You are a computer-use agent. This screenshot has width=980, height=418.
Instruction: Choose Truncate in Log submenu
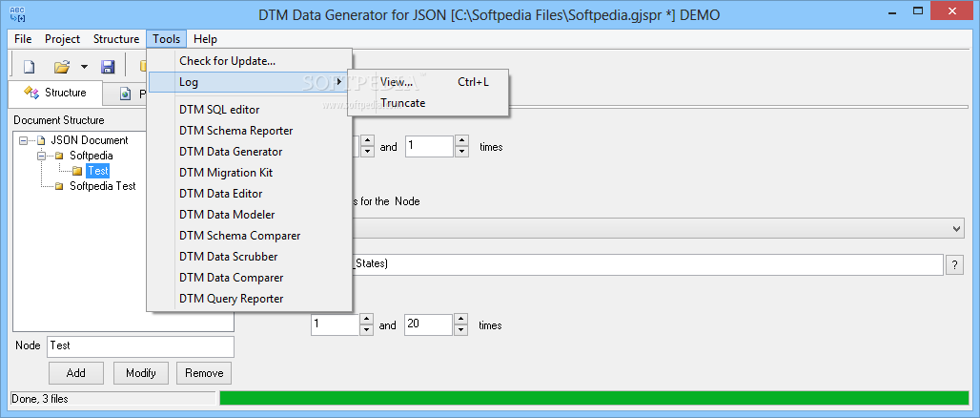(428, 103)
